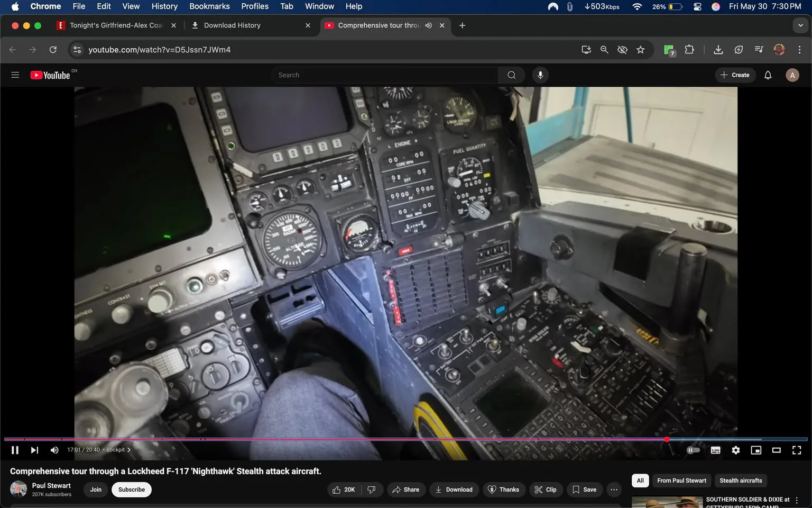The width and height of the screenshot is (812, 508).
Task: Start a voice search with the microphone
Action: click(x=540, y=75)
